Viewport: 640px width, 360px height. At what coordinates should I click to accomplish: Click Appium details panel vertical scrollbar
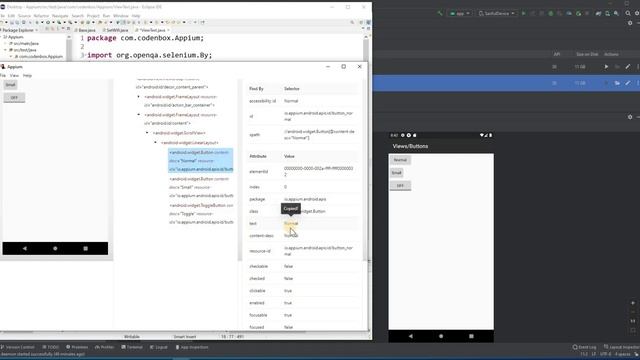(364, 169)
